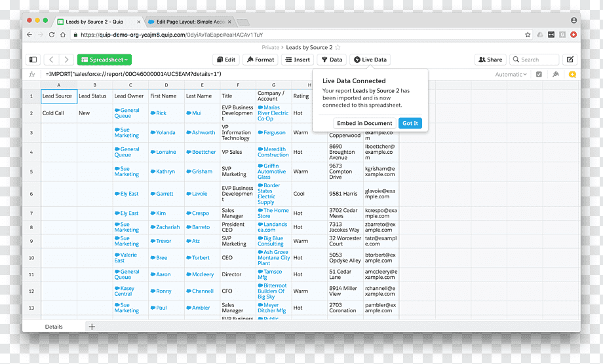This screenshot has width=603, height=364.
Task: Click the black grid extension icon
Action: (x=551, y=35)
